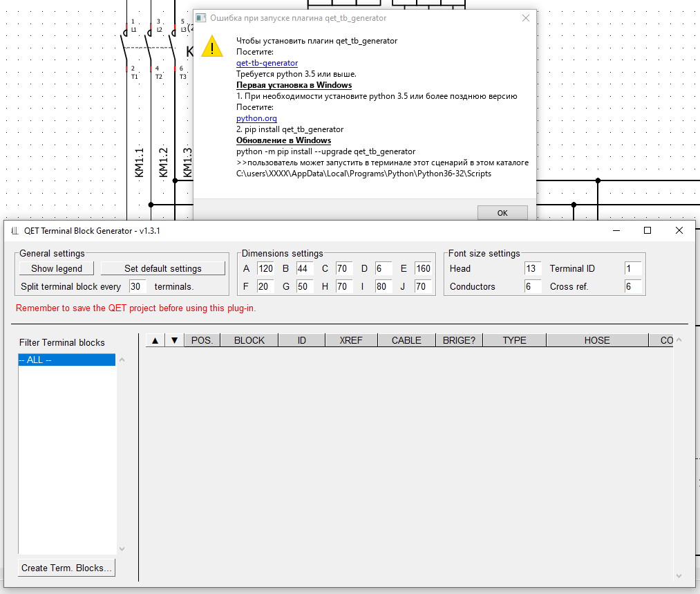Minimize the Terminal Block Generator window
Viewport: 700px width, 594px height.
(616, 230)
